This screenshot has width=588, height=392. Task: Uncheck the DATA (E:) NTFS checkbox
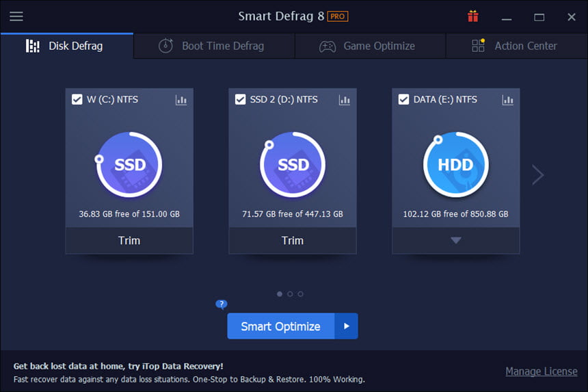403,99
